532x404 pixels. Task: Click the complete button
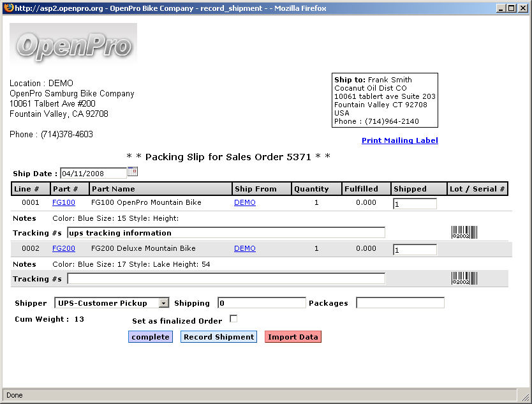point(151,337)
